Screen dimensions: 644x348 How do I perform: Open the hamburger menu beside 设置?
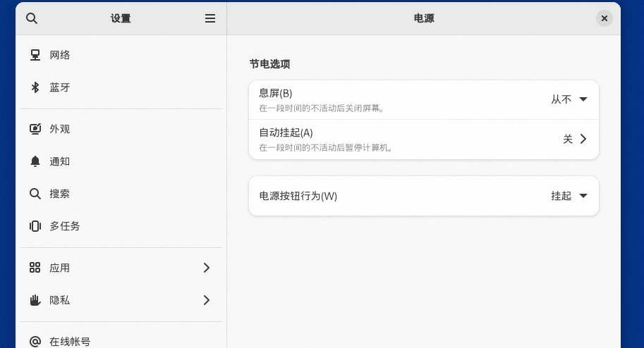pyautogui.click(x=210, y=18)
